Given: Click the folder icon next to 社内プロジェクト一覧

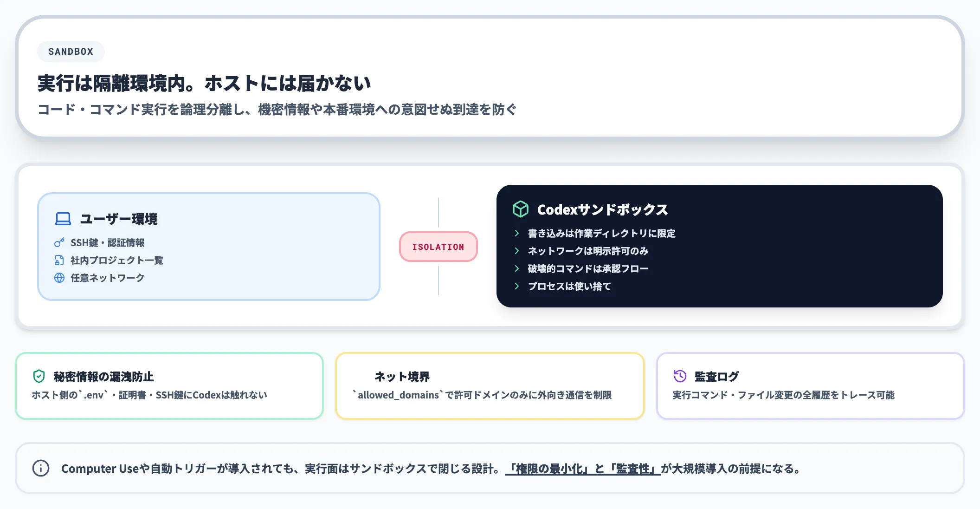Looking at the screenshot, I should click(58, 260).
